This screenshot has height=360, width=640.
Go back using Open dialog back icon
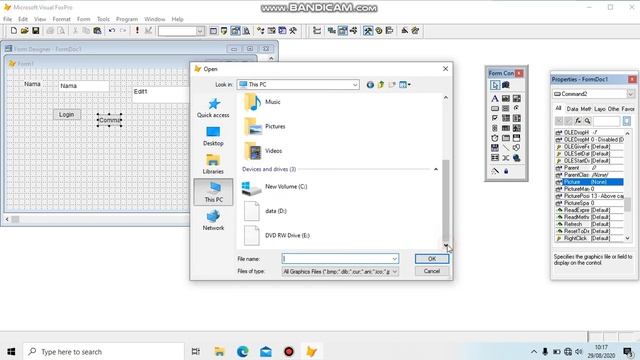pos(370,84)
